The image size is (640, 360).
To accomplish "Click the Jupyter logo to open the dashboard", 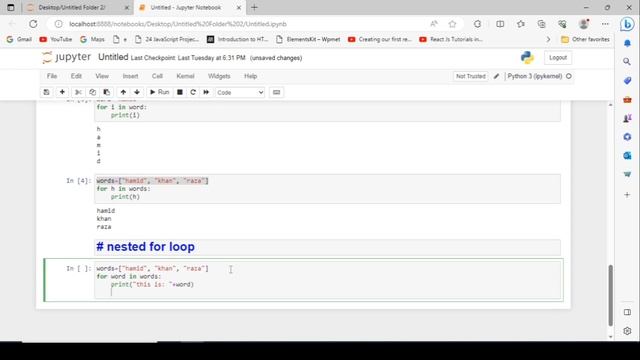I will pos(67,58).
